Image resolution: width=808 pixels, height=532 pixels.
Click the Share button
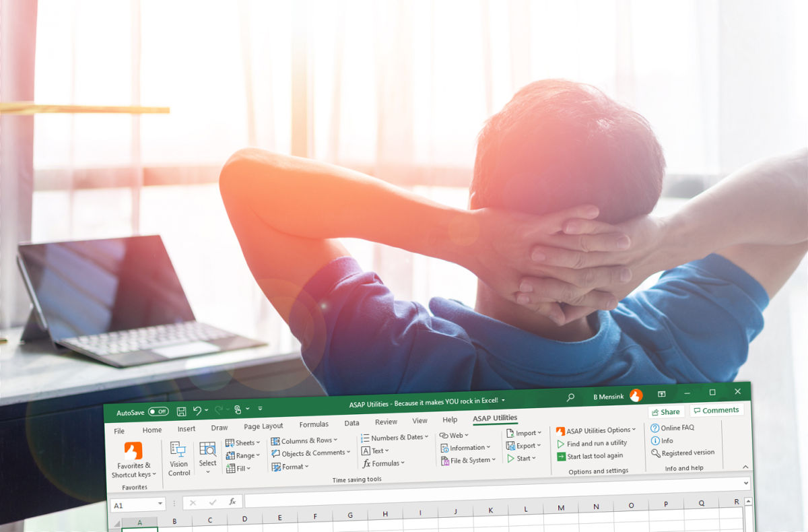(666, 411)
